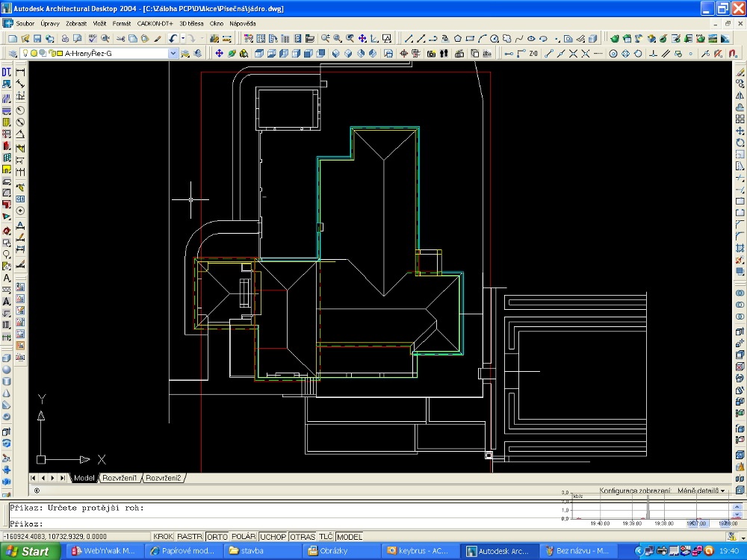Toggle RASTR grid display
The width and height of the screenshot is (747, 560).
pos(190,537)
